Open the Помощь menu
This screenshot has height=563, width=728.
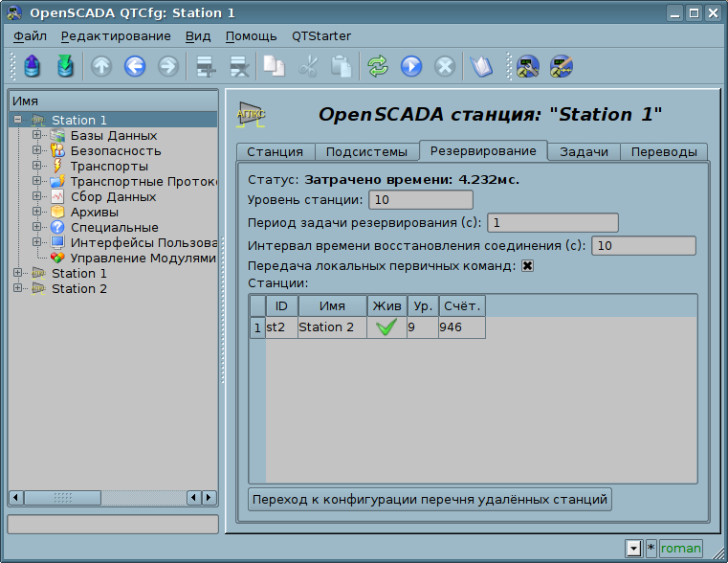(251, 36)
